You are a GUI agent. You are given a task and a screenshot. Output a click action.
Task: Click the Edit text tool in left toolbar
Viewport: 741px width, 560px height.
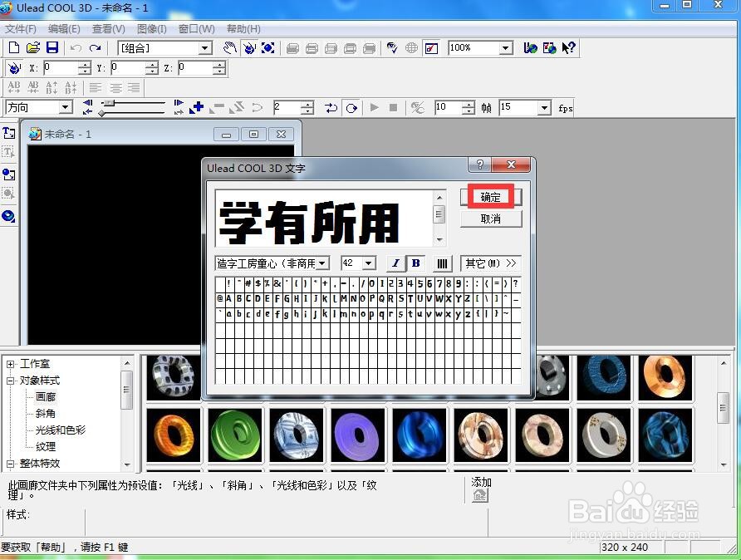click(8, 152)
